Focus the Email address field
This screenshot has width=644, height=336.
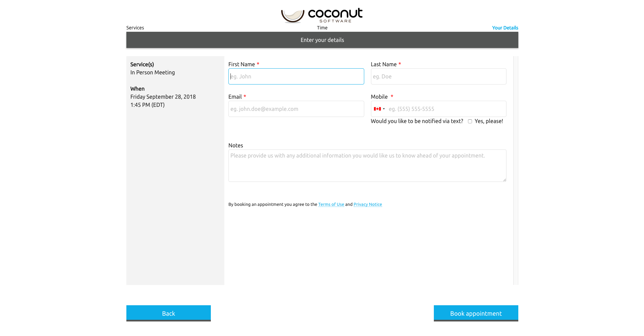click(x=296, y=109)
